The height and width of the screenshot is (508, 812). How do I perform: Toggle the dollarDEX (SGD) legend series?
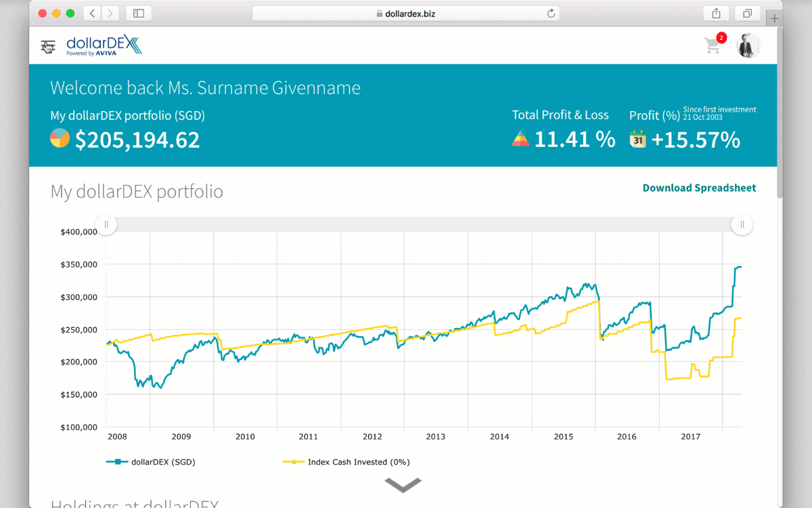(x=151, y=462)
